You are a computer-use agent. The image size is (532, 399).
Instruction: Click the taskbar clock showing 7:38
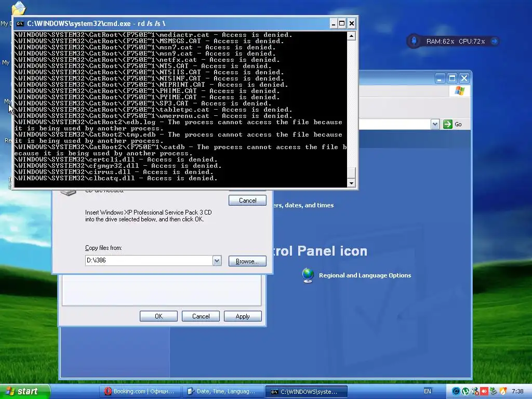517,391
